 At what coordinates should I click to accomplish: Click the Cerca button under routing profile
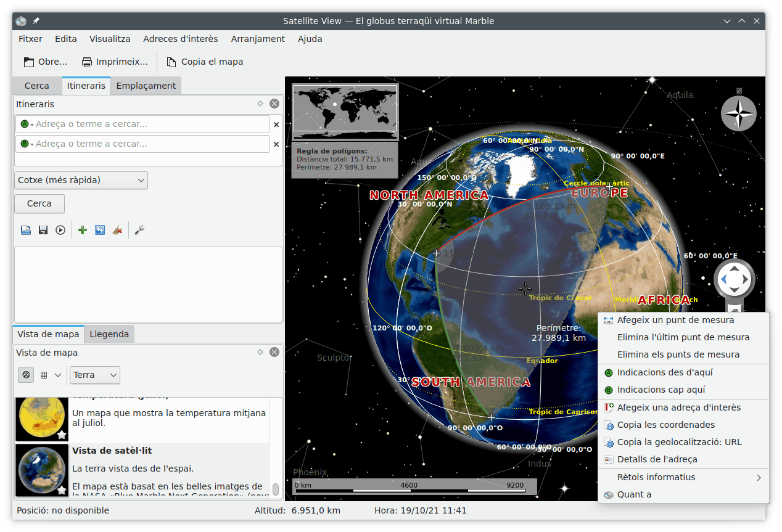tap(39, 203)
